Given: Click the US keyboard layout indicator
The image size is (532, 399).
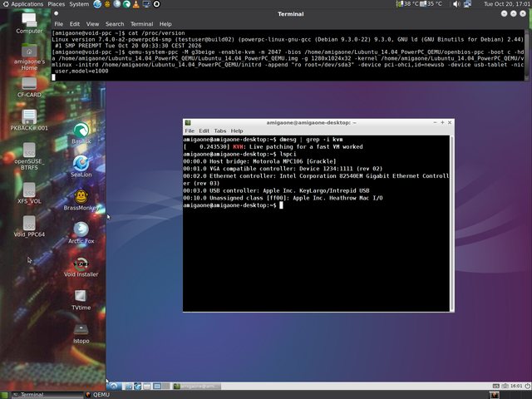Looking at the screenshot, I should click(x=495, y=386).
